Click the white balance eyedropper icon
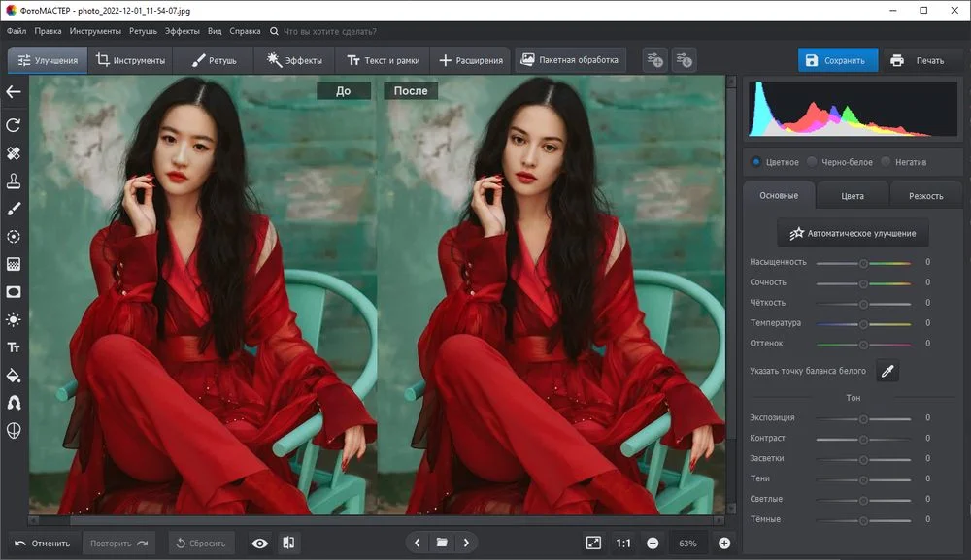The width and height of the screenshot is (971, 560). (x=887, y=371)
